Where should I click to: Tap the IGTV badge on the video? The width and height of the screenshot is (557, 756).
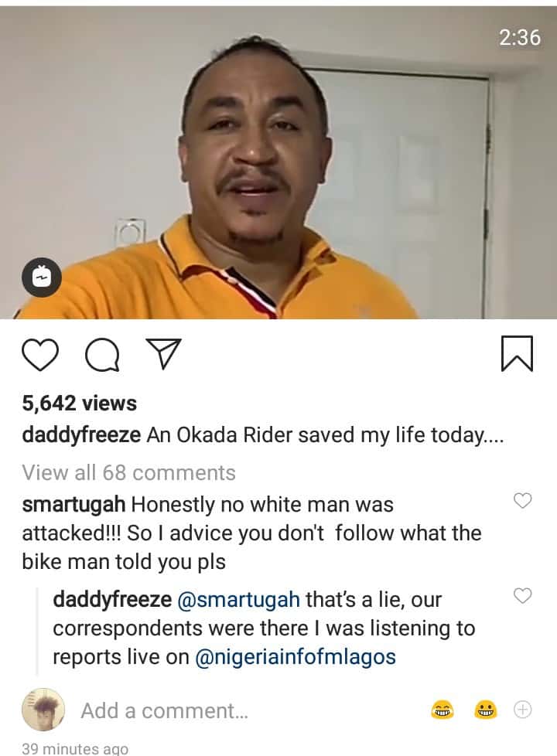pos(42,278)
